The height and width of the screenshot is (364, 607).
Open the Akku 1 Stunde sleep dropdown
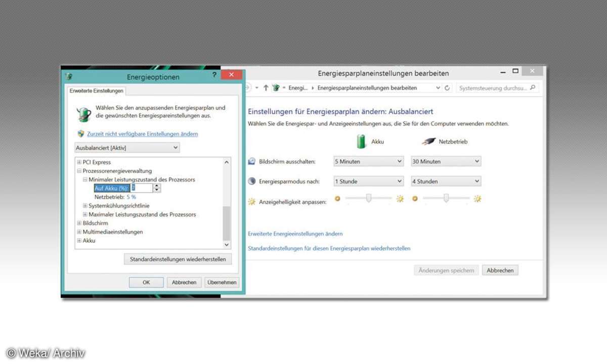(368, 181)
